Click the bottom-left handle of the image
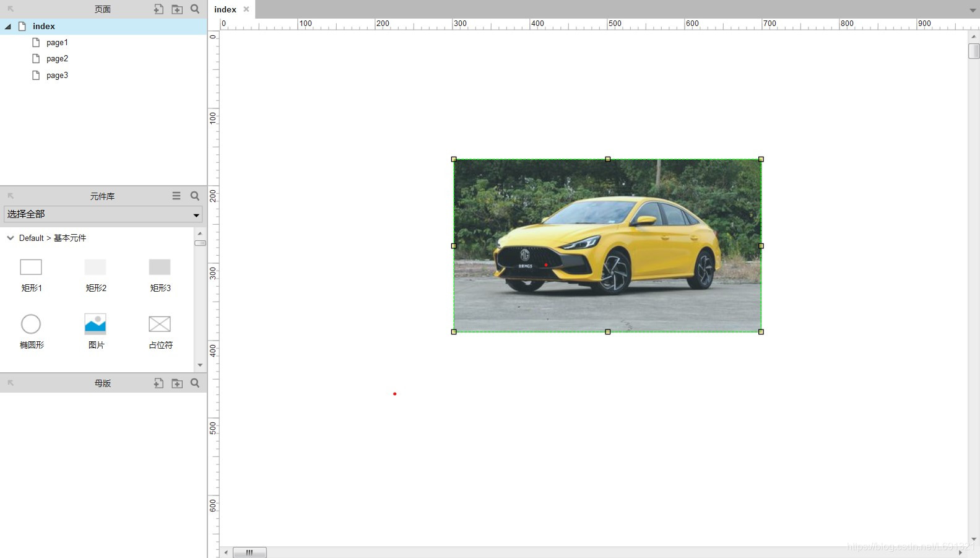The image size is (980, 558). tap(454, 332)
